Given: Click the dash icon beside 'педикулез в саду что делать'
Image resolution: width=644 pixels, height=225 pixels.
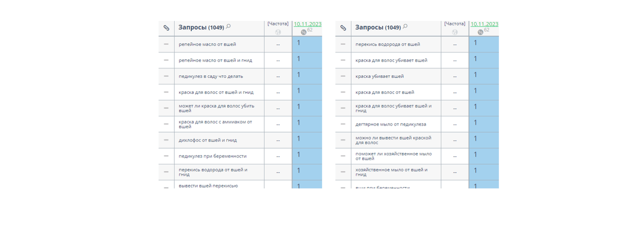Looking at the screenshot, I should click(x=166, y=76).
